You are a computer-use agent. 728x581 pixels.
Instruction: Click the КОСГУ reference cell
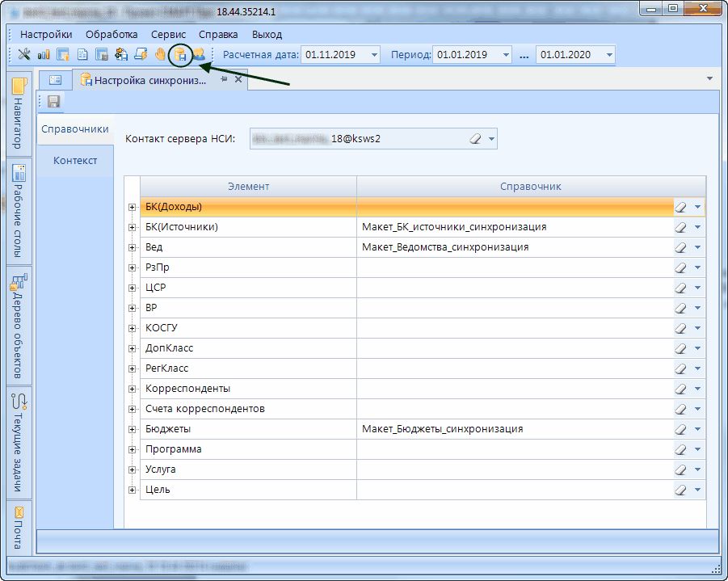tap(514, 328)
